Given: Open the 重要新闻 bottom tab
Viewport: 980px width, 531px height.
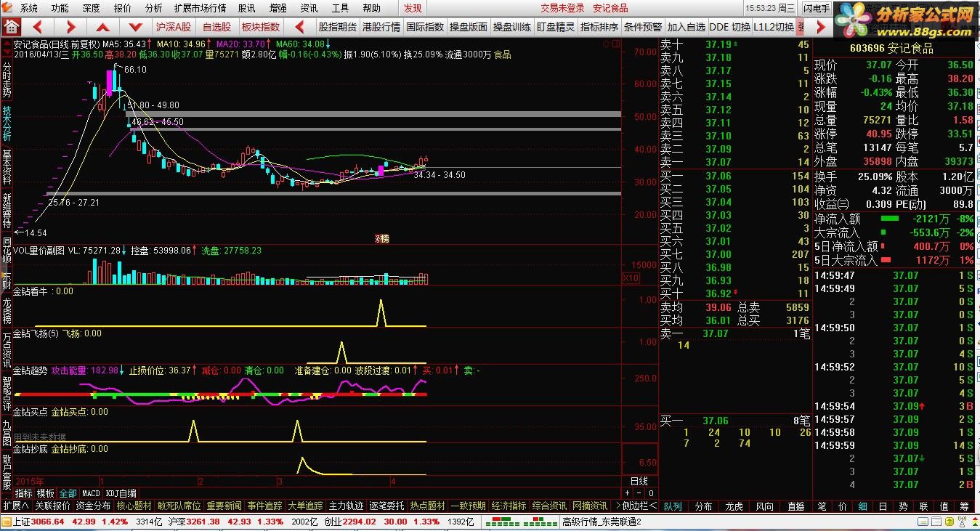Looking at the screenshot, I should [x=224, y=506].
